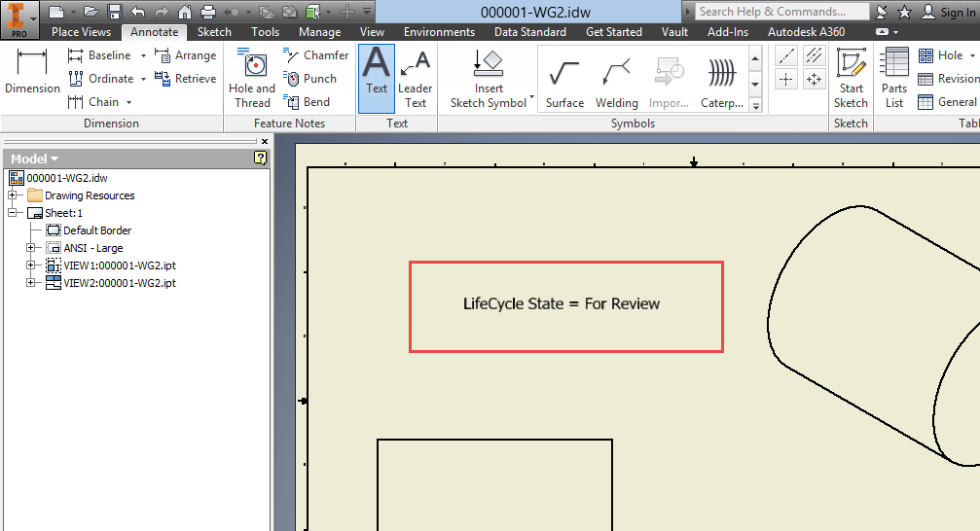
Task: Select the Welding symbol
Action: tap(617, 82)
